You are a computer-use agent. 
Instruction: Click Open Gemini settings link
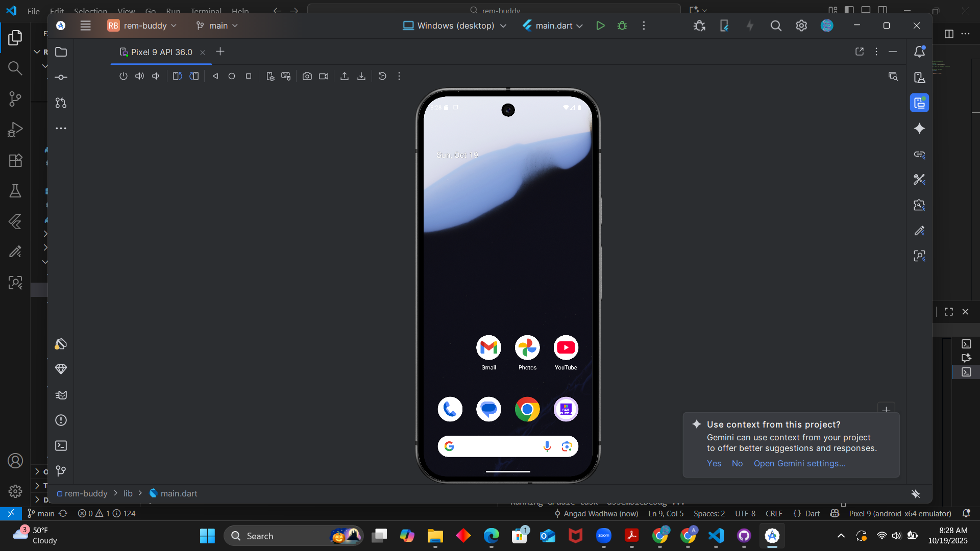(x=799, y=463)
